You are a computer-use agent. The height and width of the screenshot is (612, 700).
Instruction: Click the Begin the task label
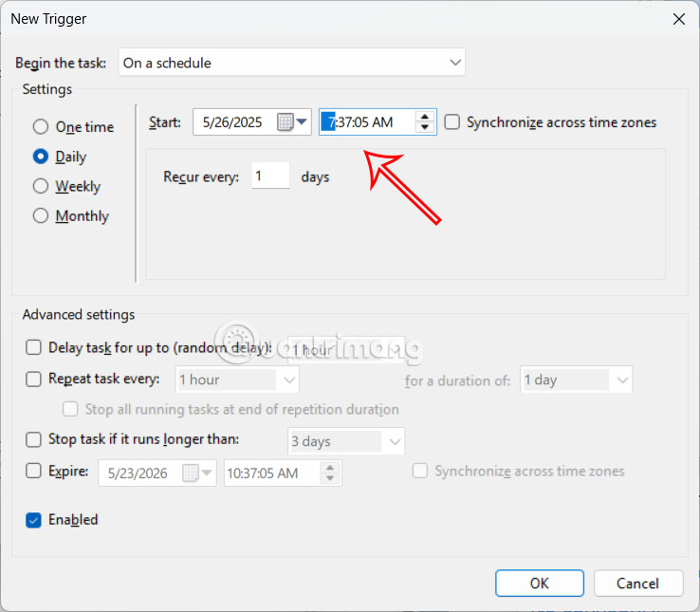point(61,63)
